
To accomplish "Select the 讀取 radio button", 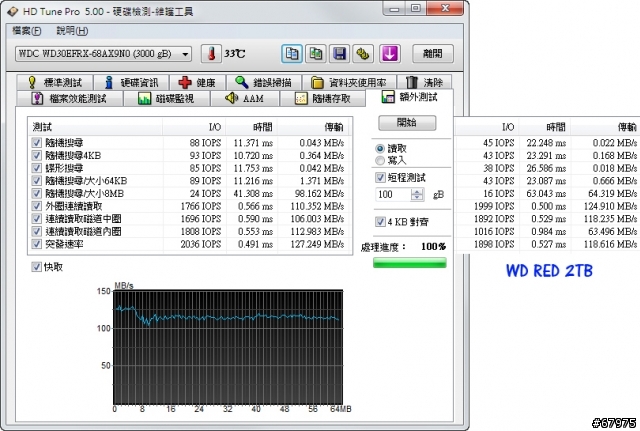I will click(380, 148).
